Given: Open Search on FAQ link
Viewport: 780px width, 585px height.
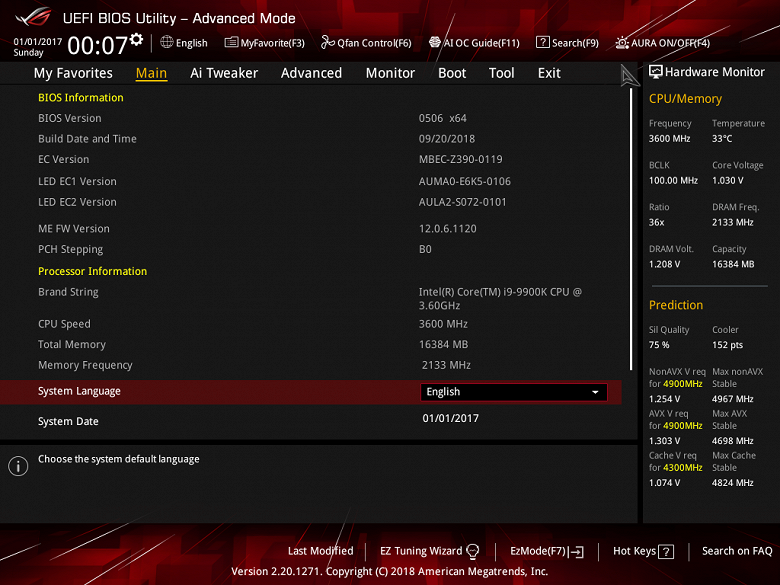Looking at the screenshot, I should [x=737, y=551].
